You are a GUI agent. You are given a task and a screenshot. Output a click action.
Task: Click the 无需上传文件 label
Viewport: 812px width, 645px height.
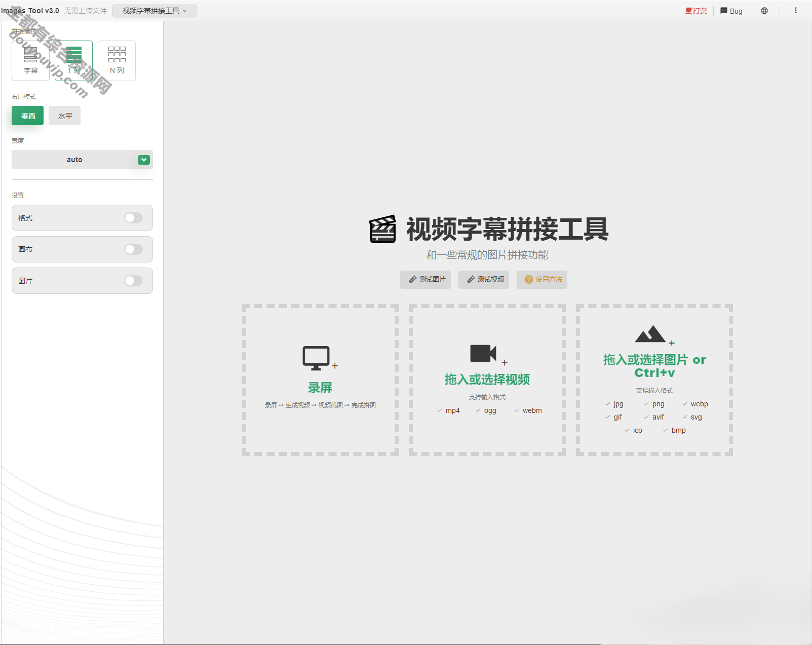point(86,11)
